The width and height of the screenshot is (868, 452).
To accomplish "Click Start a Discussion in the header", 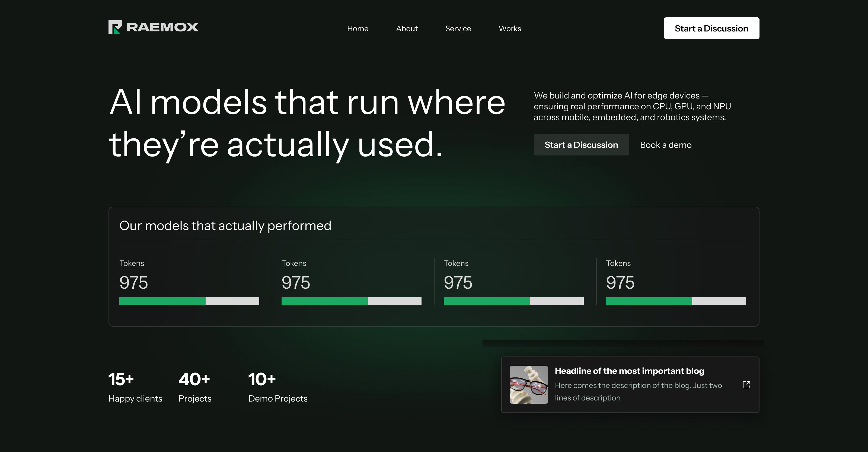I will [x=711, y=28].
